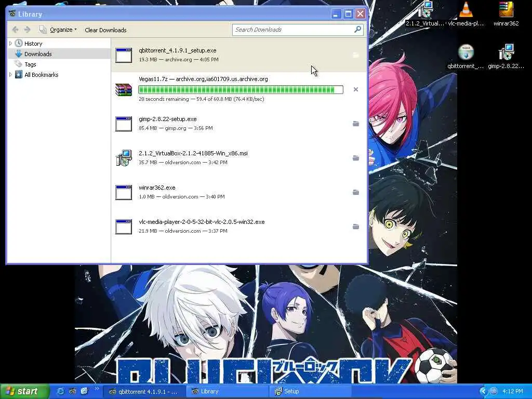Close the Library window

[x=361, y=14]
